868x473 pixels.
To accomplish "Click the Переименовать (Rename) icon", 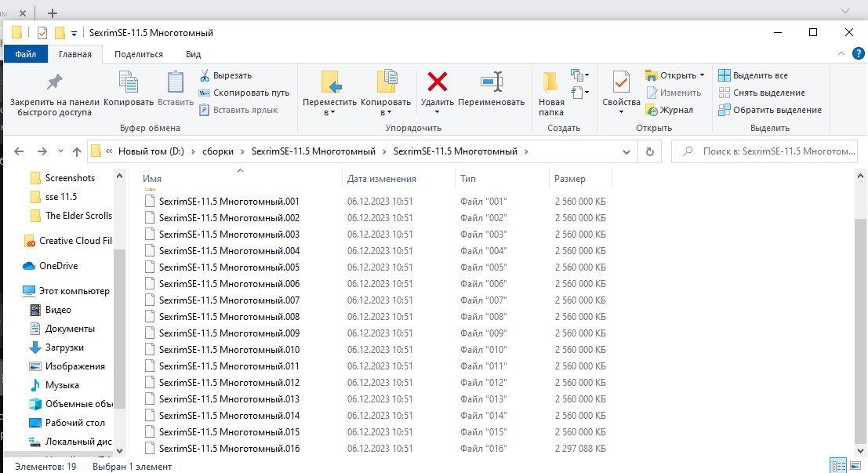I will click(492, 82).
